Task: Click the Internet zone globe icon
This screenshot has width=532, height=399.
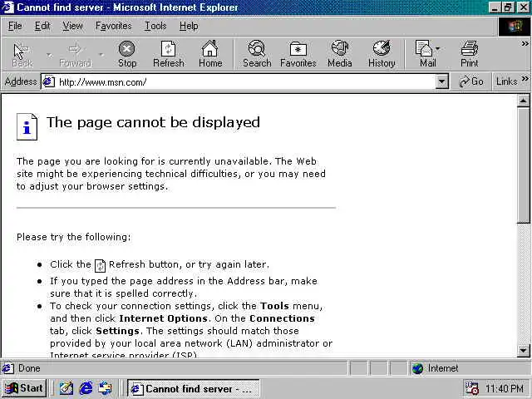Action: [x=417, y=368]
